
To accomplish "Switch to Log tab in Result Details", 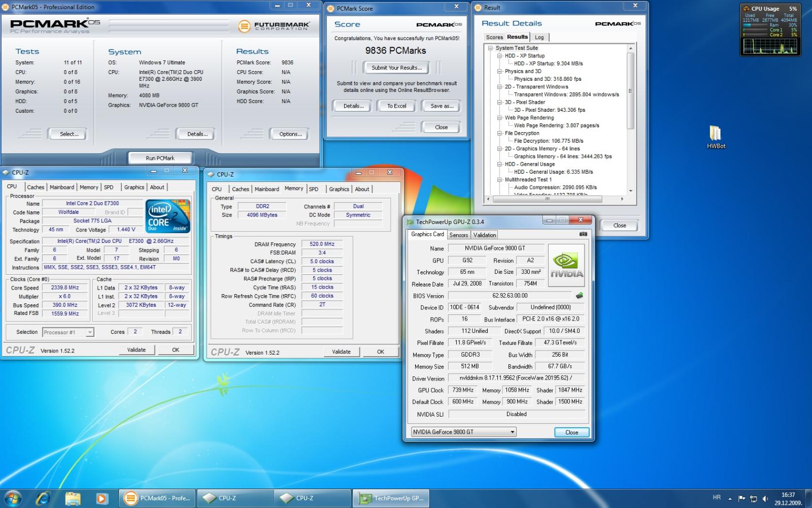I will pyautogui.click(x=539, y=37).
